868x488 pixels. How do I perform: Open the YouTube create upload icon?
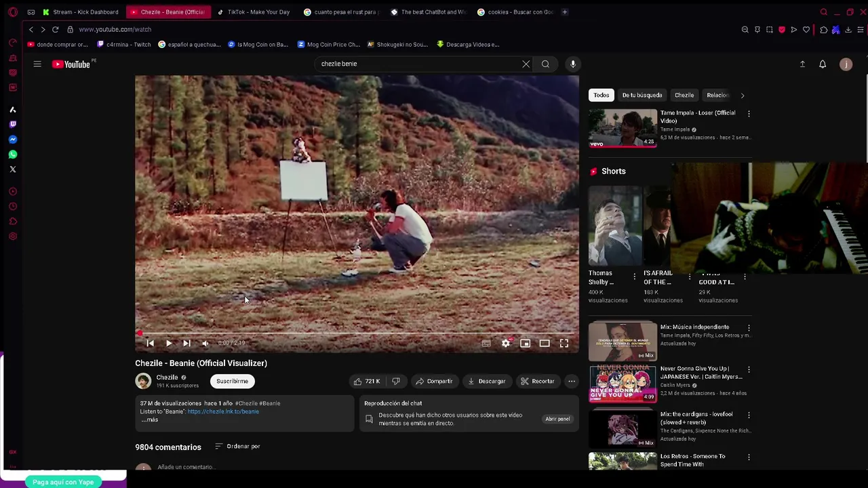(802, 64)
